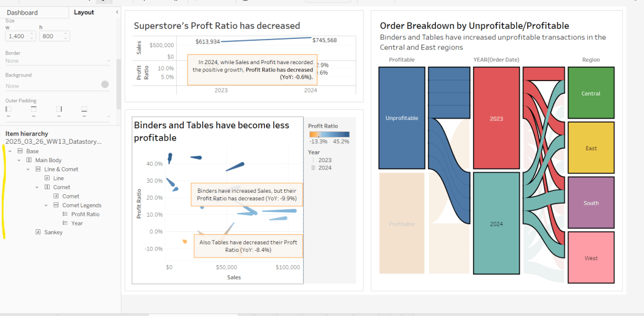Click the Year legend icon in hierarchy
644x316 pixels.
tap(65, 223)
